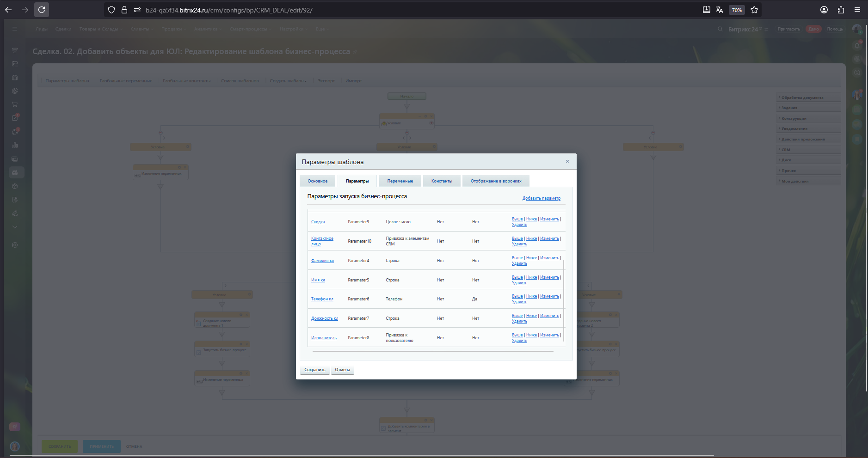The height and width of the screenshot is (458, 868).
Task: Click the Добавить параметр link
Action: [541, 198]
